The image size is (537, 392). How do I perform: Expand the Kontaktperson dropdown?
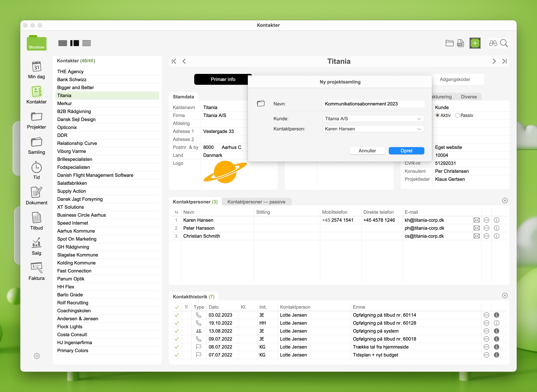419,129
